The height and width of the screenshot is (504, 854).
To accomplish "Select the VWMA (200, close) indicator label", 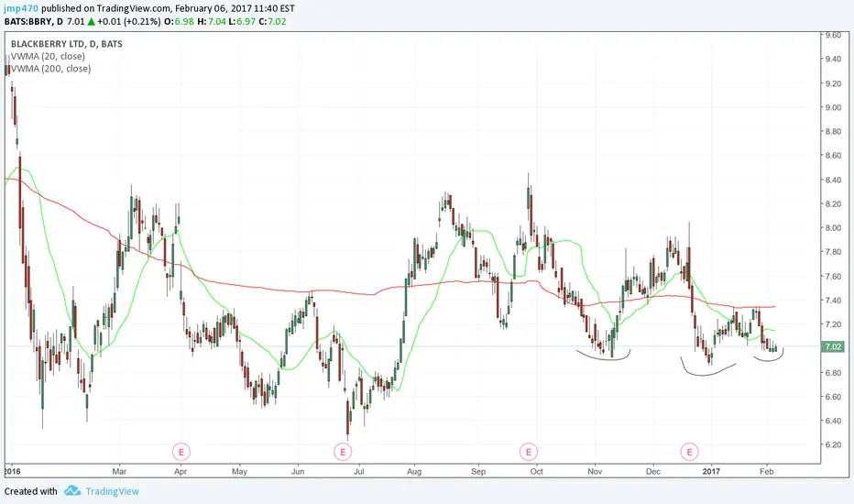I will pos(51,69).
